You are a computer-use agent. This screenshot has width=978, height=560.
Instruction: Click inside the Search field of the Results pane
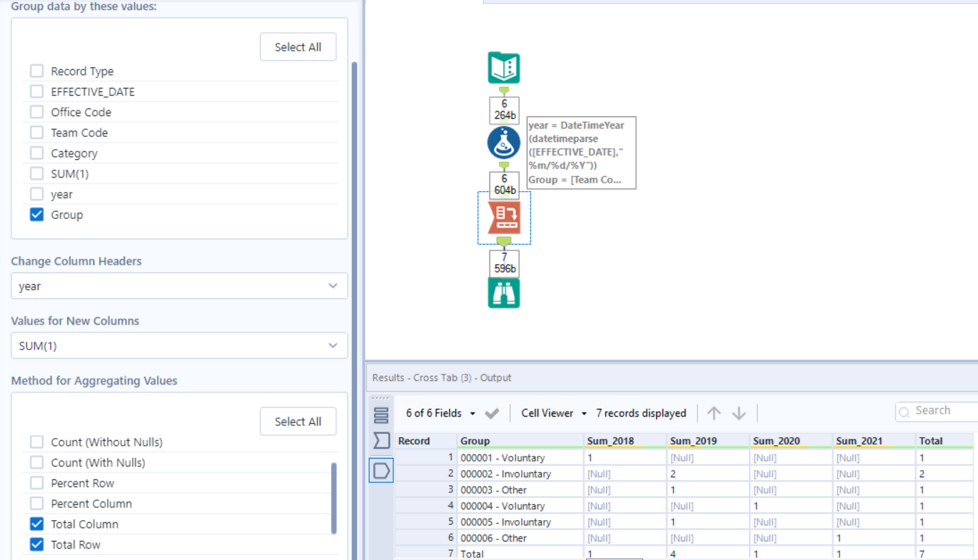tap(942, 410)
